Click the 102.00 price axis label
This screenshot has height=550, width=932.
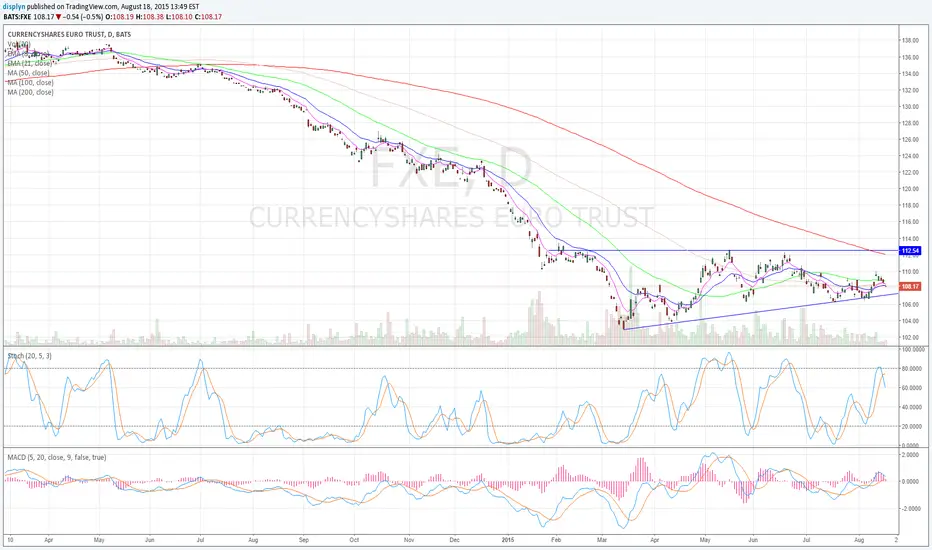(911, 337)
